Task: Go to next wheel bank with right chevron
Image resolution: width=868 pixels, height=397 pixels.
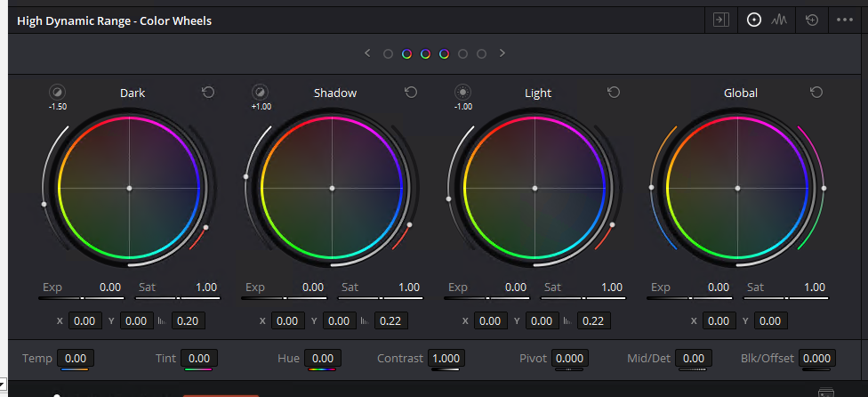Action: 502,53
